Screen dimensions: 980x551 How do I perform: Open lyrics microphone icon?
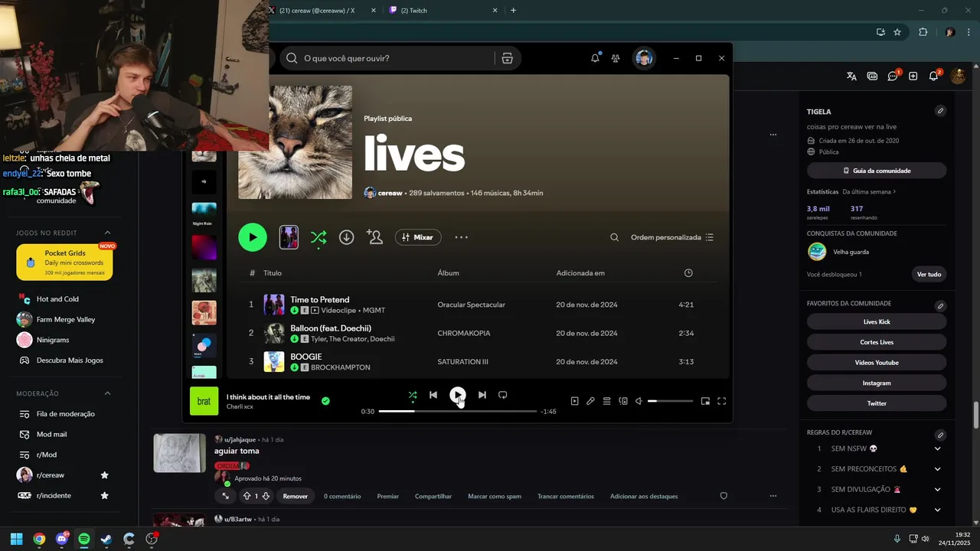point(590,401)
